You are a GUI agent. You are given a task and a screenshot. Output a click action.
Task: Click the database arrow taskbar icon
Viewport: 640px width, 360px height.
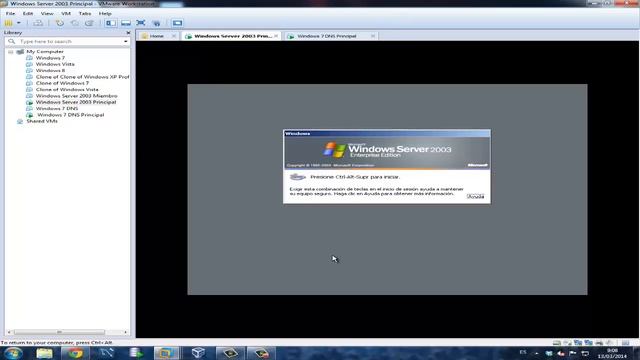point(136,353)
